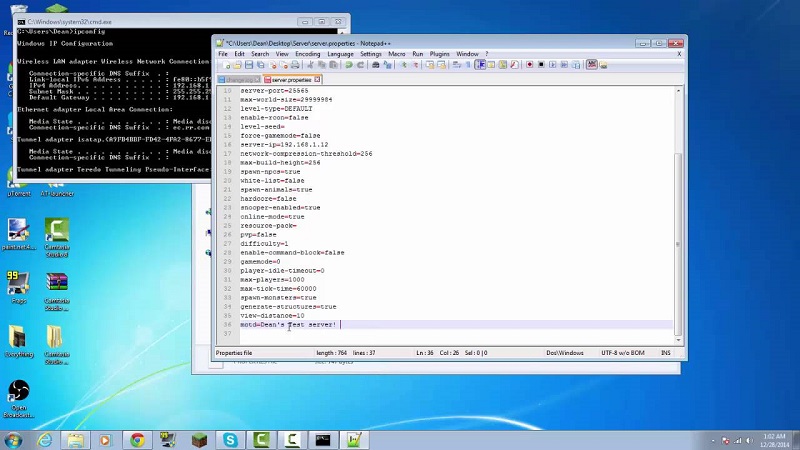Switch to the server.properties tab

point(291,79)
